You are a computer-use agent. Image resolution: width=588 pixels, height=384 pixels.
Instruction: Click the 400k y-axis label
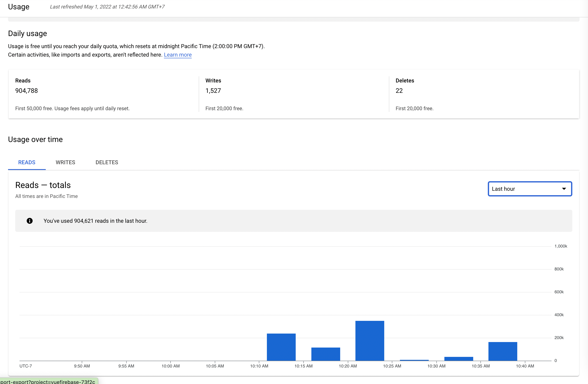559,315
